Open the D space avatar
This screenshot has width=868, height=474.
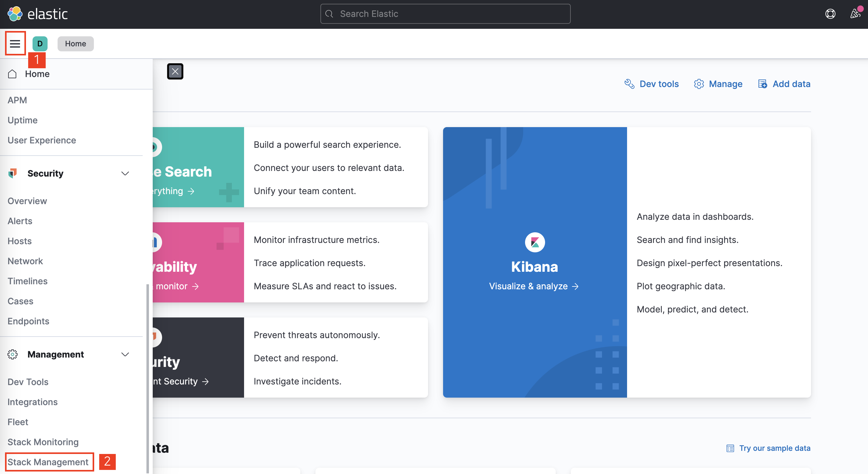40,44
